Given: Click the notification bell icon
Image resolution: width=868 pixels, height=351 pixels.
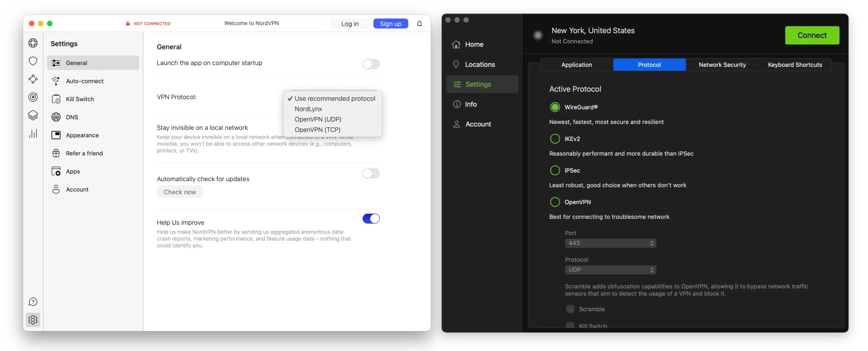Looking at the screenshot, I should pos(419,23).
